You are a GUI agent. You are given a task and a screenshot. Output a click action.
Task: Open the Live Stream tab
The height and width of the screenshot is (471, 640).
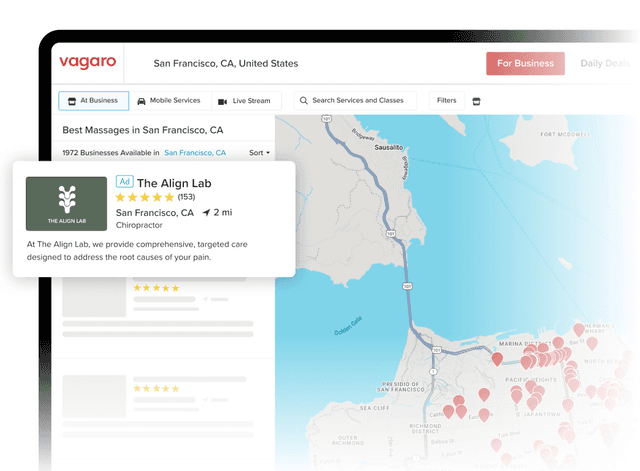tap(247, 101)
